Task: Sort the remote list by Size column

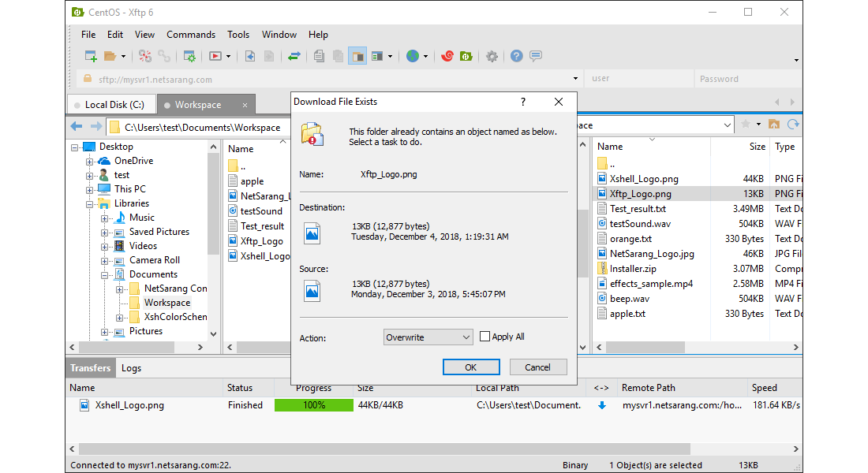Action: (x=739, y=147)
